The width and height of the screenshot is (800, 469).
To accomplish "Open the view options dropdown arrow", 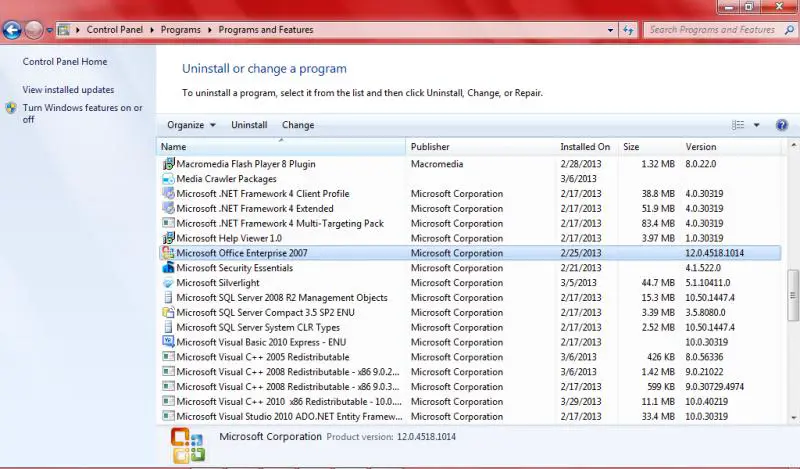I will coord(757,125).
